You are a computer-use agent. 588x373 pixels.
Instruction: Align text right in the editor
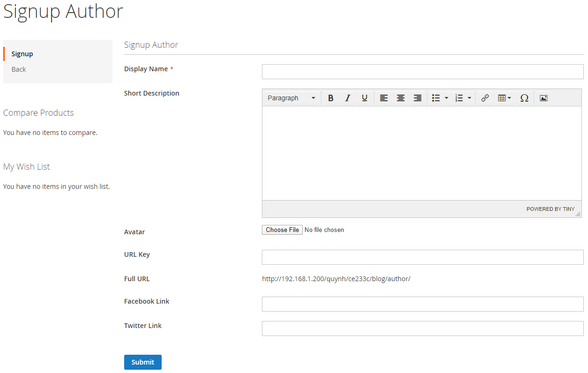click(x=417, y=98)
